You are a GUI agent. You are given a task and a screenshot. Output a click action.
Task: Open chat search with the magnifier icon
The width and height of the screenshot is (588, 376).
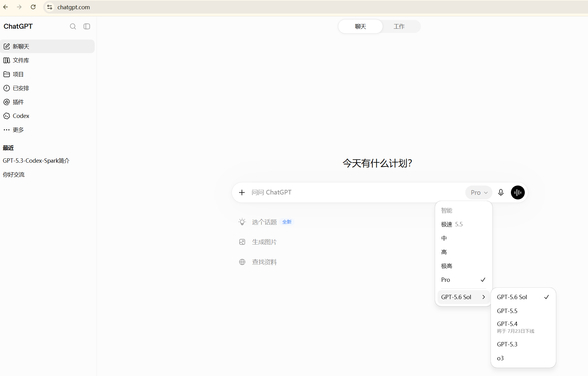tap(73, 27)
